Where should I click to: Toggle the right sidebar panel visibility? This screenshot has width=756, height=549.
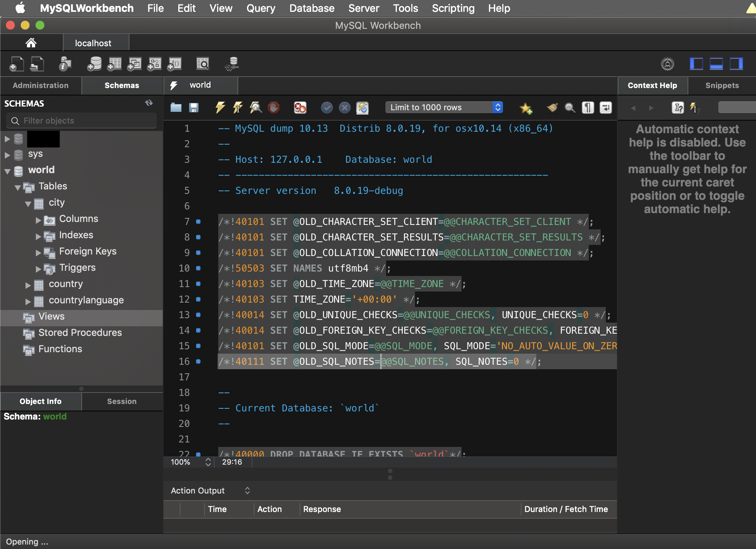click(736, 64)
